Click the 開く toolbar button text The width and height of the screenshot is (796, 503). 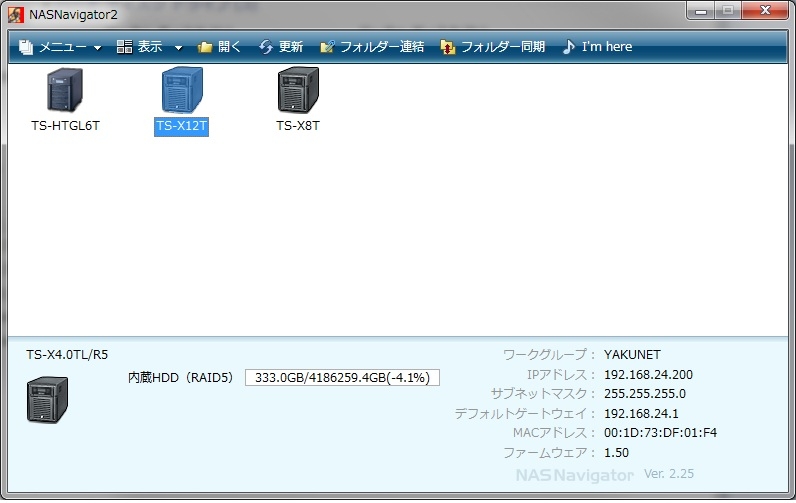229,47
